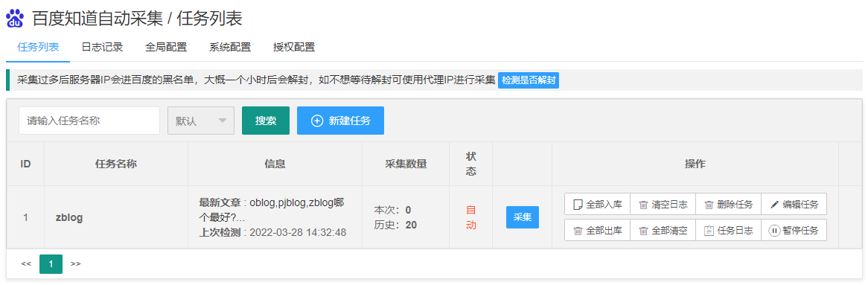868x285 pixels.
Task: Start 采集 for the zblog task
Action: (523, 217)
